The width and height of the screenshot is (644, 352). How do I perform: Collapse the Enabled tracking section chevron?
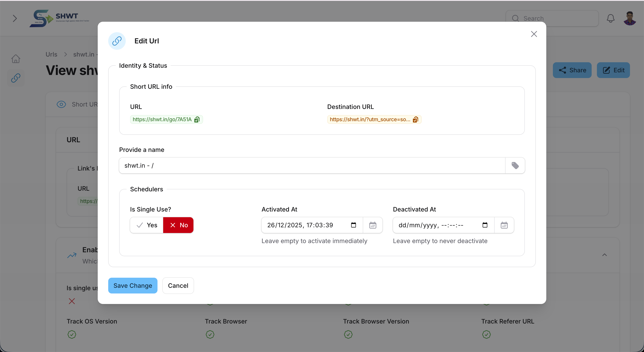604,255
